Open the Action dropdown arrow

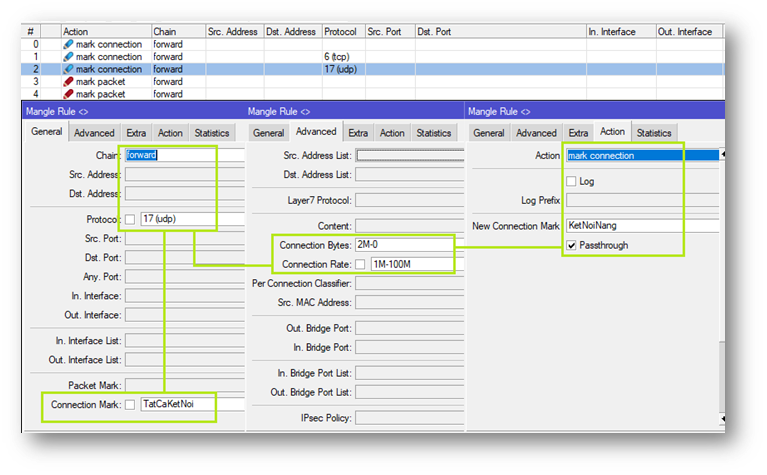click(x=722, y=155)
